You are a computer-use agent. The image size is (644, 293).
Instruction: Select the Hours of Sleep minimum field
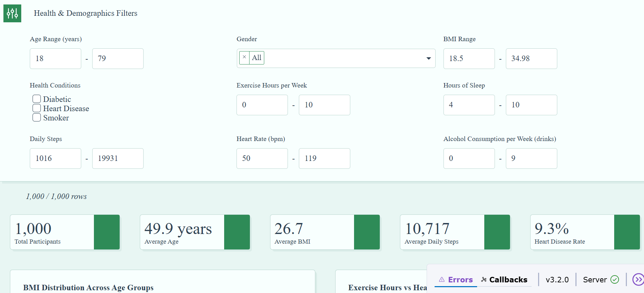tap(469, 105)
